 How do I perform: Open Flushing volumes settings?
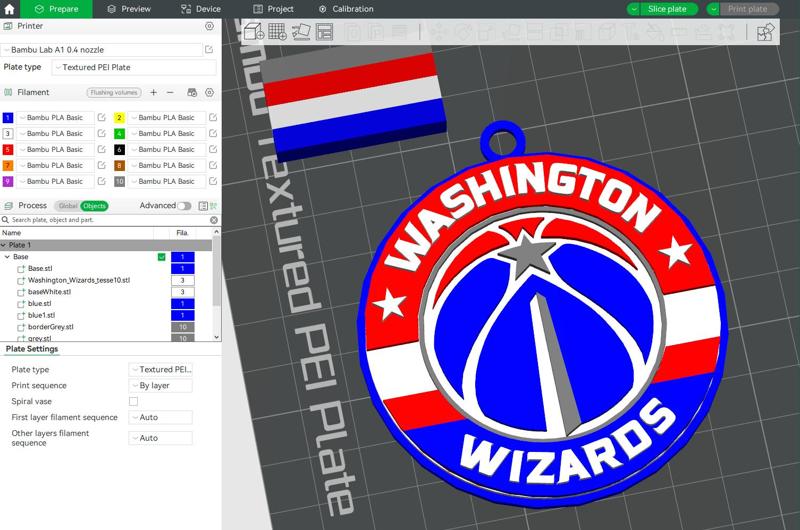click(114, 92)
